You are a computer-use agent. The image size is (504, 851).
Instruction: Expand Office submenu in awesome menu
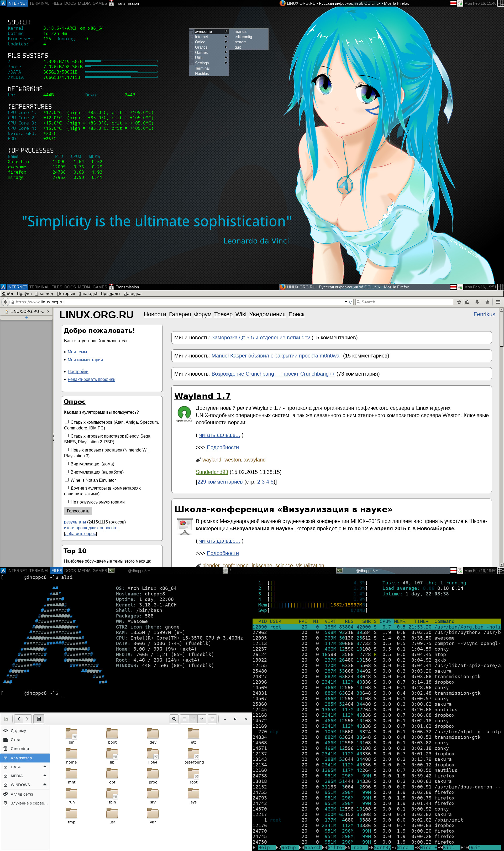pyautogui.click(x=209, y=42)
